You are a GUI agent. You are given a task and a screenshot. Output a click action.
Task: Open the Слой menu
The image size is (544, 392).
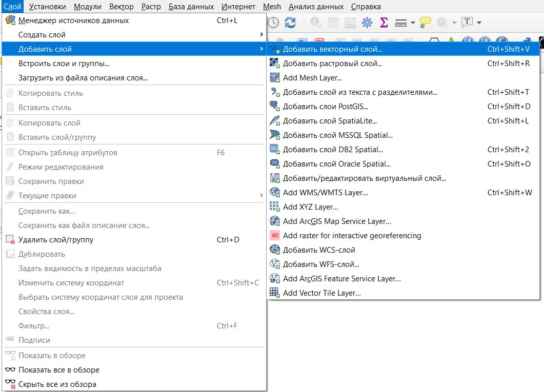point(12,7)
